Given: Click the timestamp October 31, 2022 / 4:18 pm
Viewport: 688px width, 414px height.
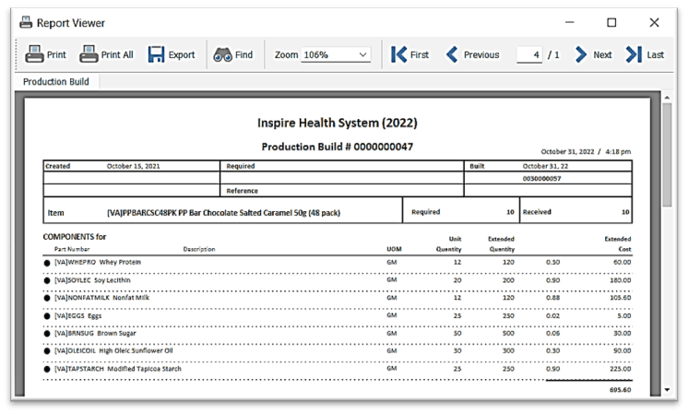Looking at the screenshot, I should [x=585, y=152].
